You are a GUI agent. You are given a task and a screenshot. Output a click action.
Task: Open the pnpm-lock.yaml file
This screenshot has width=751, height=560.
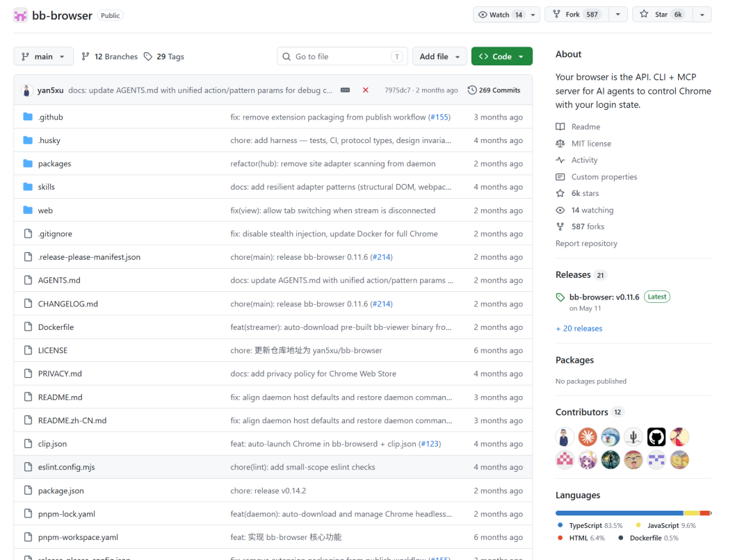tap(67, 513)
